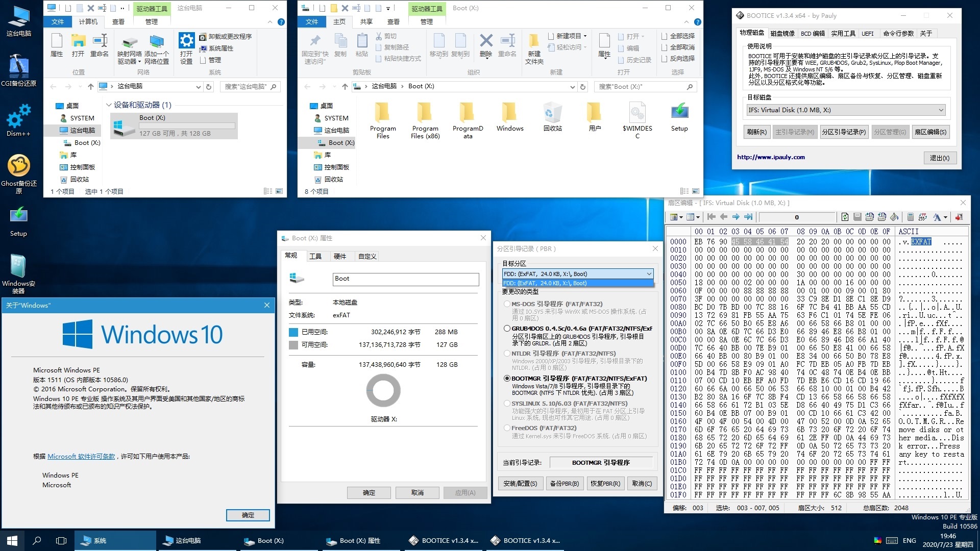Open 新建项目 dropdown in Boot (X:) ribbon
The width and height of the screenshot is (980, 551).
click(x=568, y=36)
